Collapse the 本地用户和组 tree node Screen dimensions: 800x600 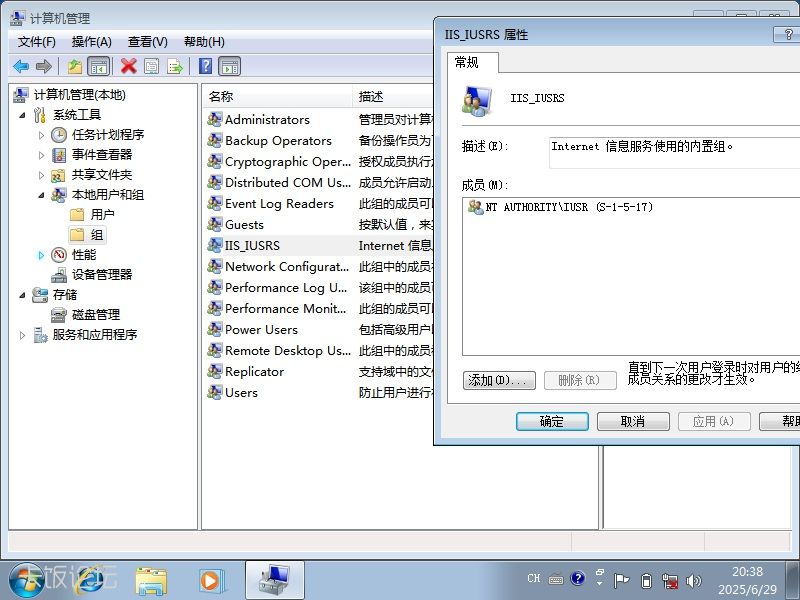(41, 195)
